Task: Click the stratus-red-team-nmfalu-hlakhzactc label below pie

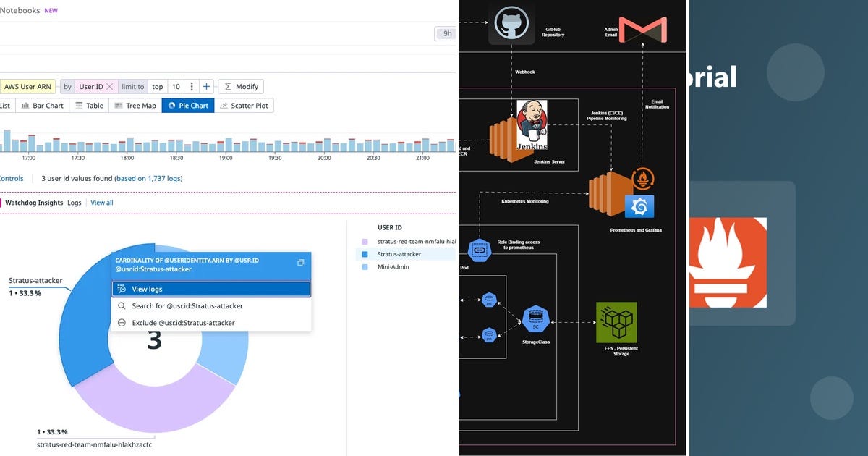Action: pos(95,444)
